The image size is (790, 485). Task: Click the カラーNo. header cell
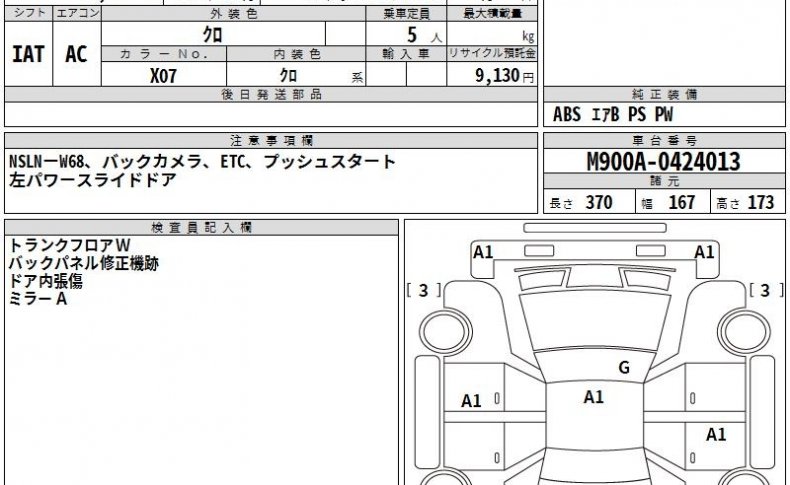(164, 54)
